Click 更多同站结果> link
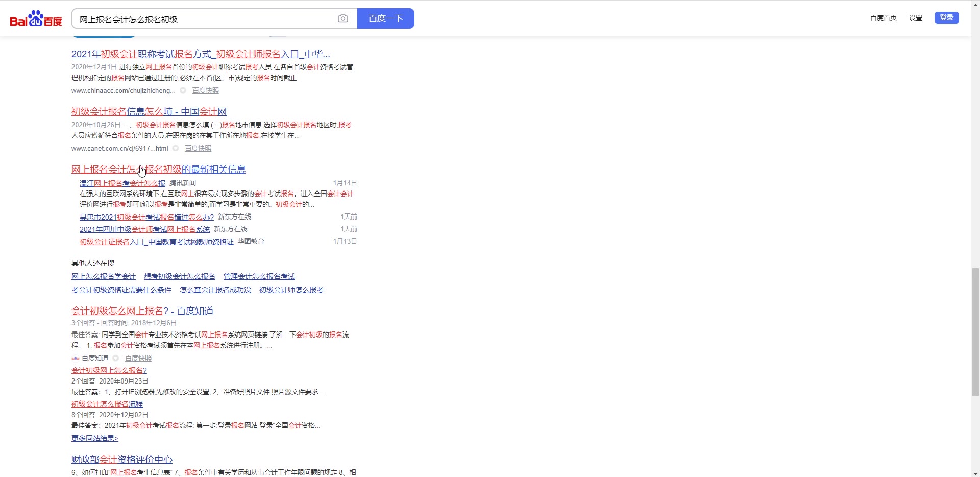 tap(95, 439)
